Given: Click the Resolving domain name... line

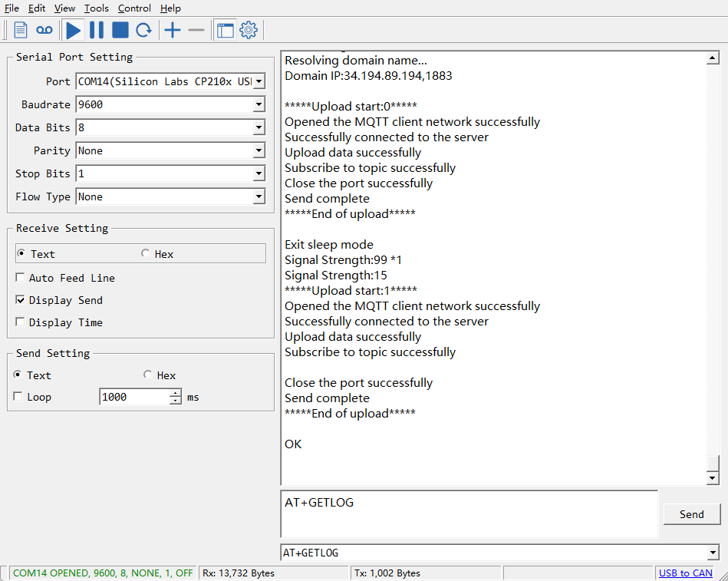Looking at the screenshot, I should pyautogui.click(x=356, y=61).
